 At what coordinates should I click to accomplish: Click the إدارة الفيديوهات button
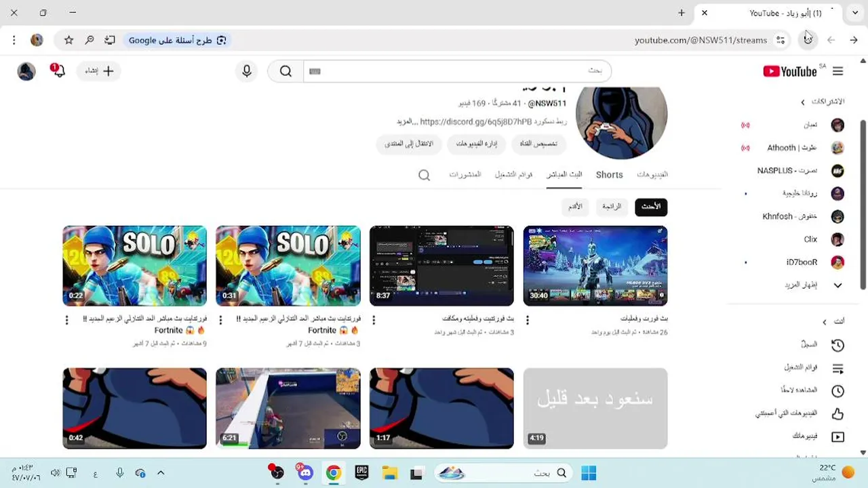[477, 144]
